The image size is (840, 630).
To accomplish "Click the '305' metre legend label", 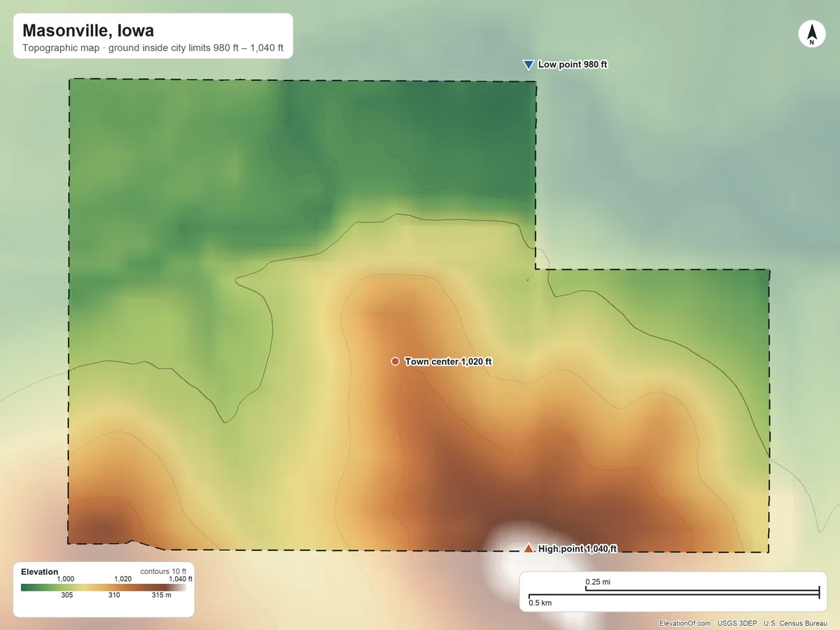I will point(66,596).
